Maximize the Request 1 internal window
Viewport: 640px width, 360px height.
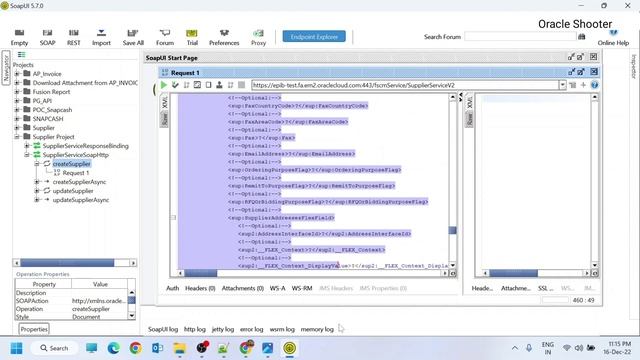581,72
